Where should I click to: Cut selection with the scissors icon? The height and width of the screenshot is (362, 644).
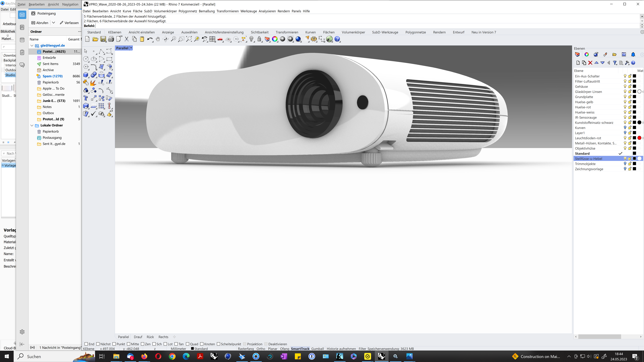pos(127,39)
